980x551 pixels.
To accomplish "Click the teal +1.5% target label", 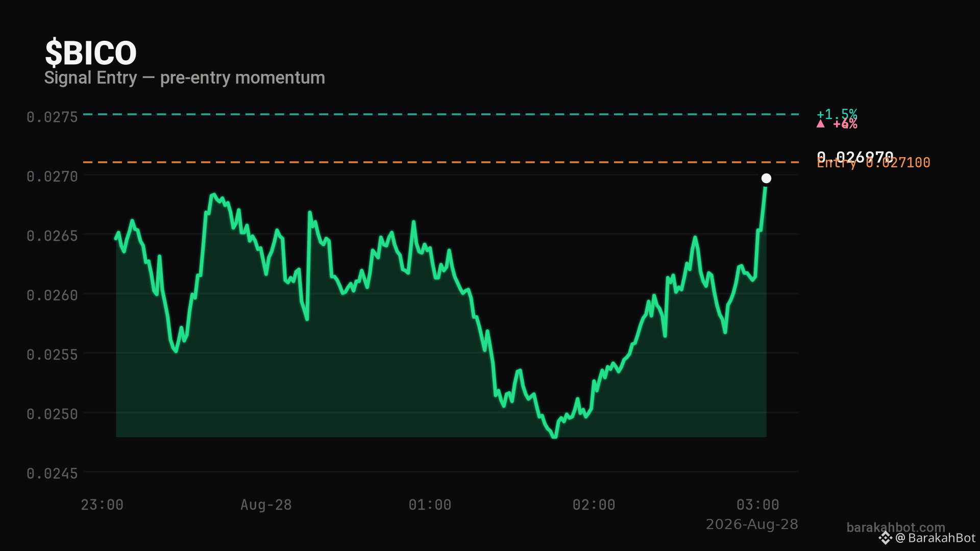I will 837,114.
